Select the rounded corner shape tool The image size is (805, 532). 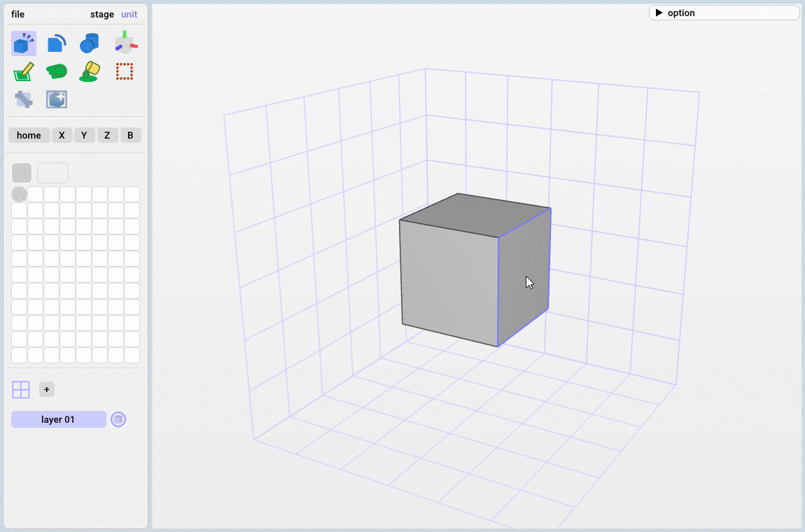click(57, 43)
